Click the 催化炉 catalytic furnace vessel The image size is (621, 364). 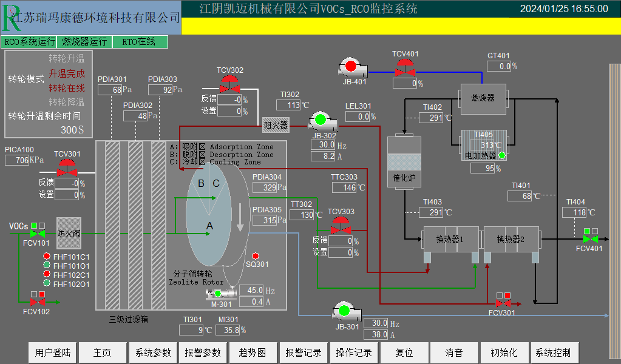404,161
